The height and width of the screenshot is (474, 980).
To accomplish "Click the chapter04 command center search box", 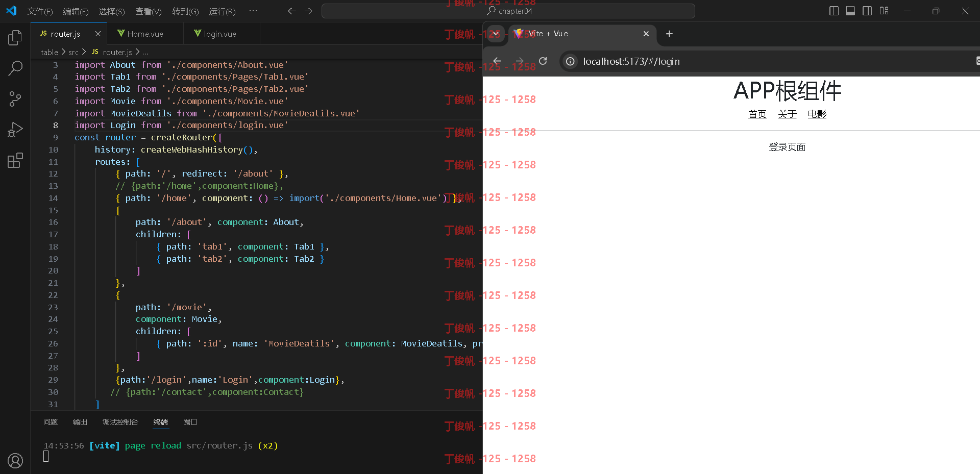I will tap(508, 11).
